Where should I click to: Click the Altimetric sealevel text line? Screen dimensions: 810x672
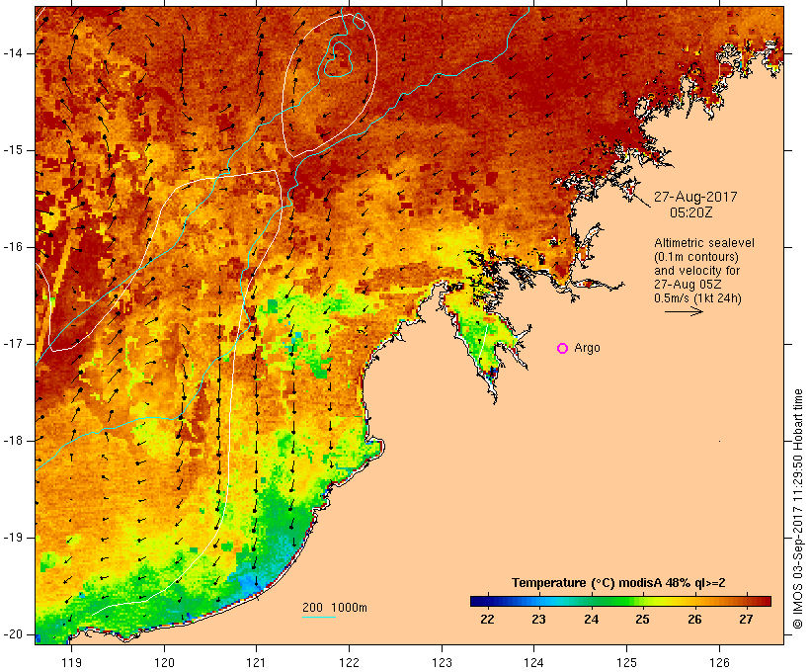704,243
